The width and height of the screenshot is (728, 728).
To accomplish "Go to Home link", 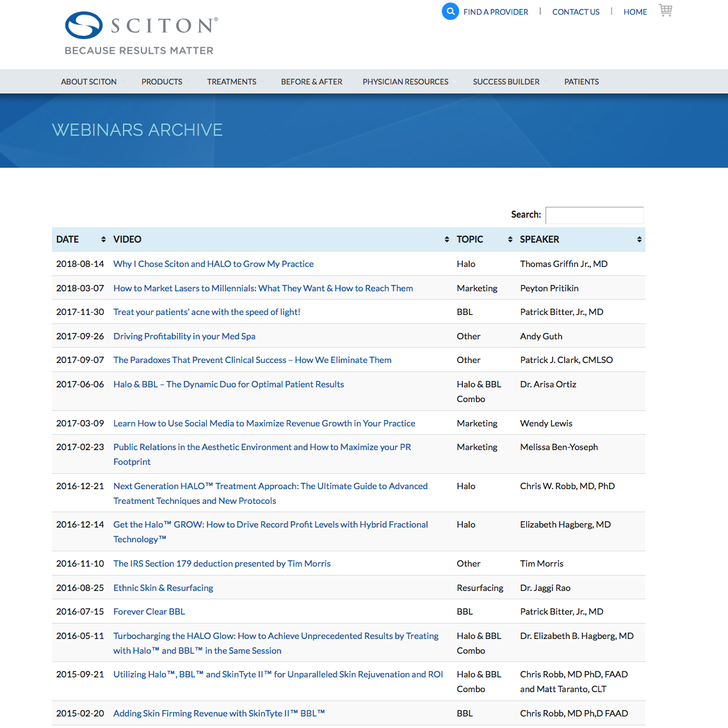I will 635,12.
